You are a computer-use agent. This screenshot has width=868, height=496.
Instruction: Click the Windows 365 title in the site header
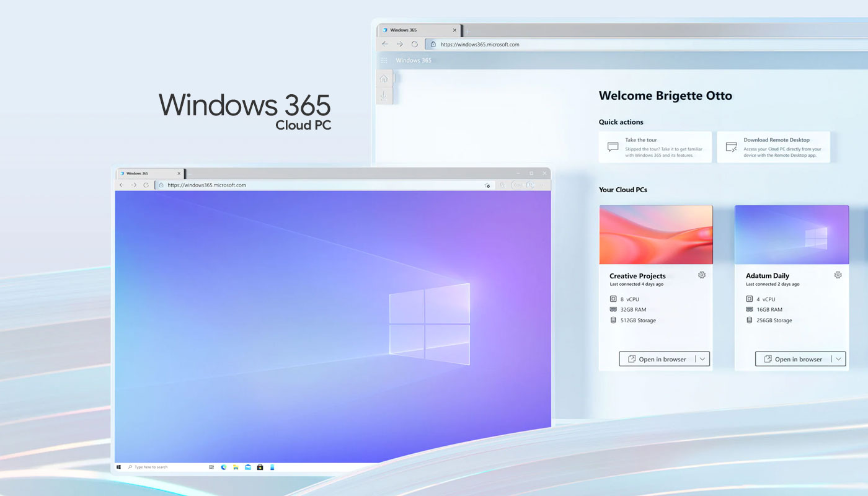coord(414,60)
